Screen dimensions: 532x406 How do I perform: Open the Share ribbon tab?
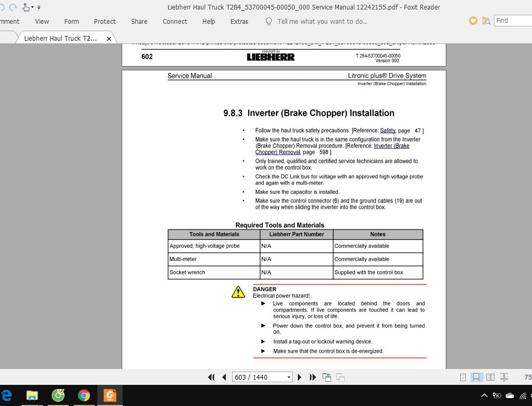(x=139, y=21)
